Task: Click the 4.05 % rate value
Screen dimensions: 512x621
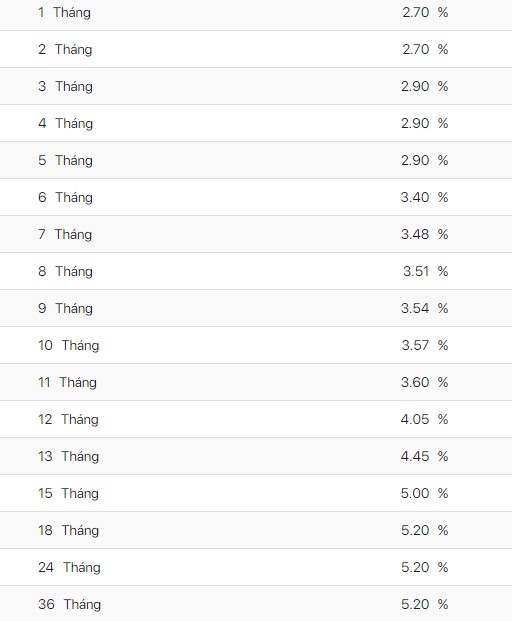Action: pos(424,419)
